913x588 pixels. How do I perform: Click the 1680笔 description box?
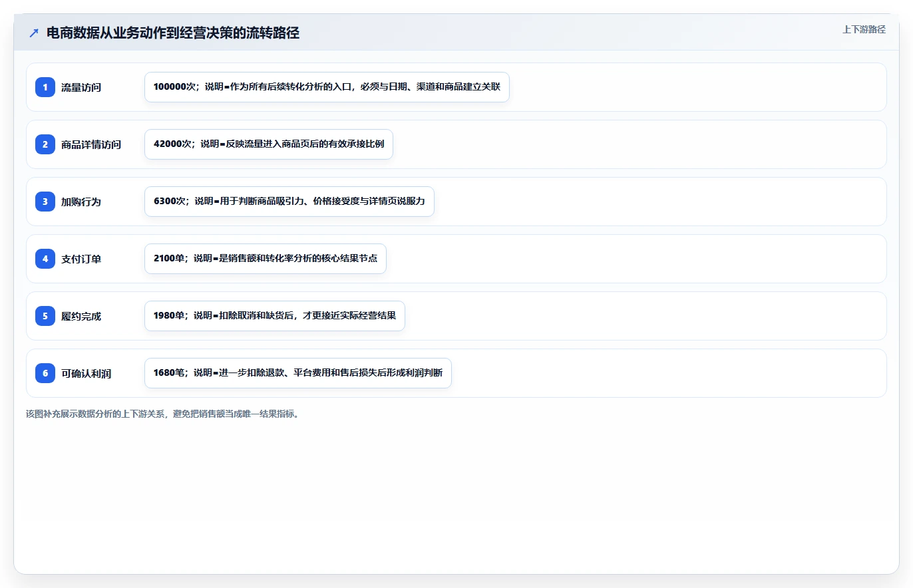click(298, 373)
